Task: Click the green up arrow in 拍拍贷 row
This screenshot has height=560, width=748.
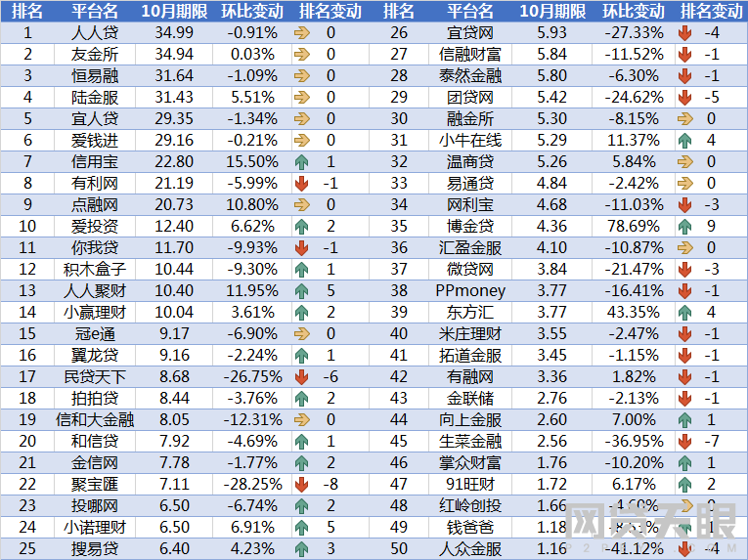Action: tap(301, 399)
